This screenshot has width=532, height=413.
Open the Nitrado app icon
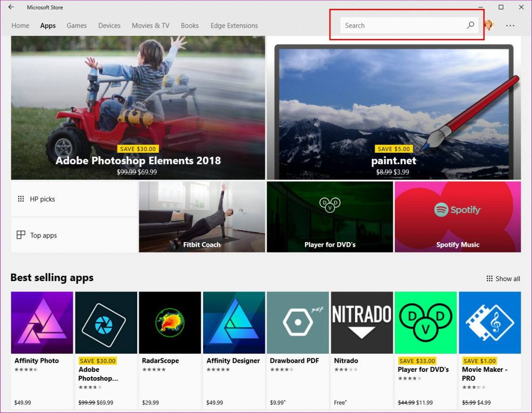coord(362,323)
